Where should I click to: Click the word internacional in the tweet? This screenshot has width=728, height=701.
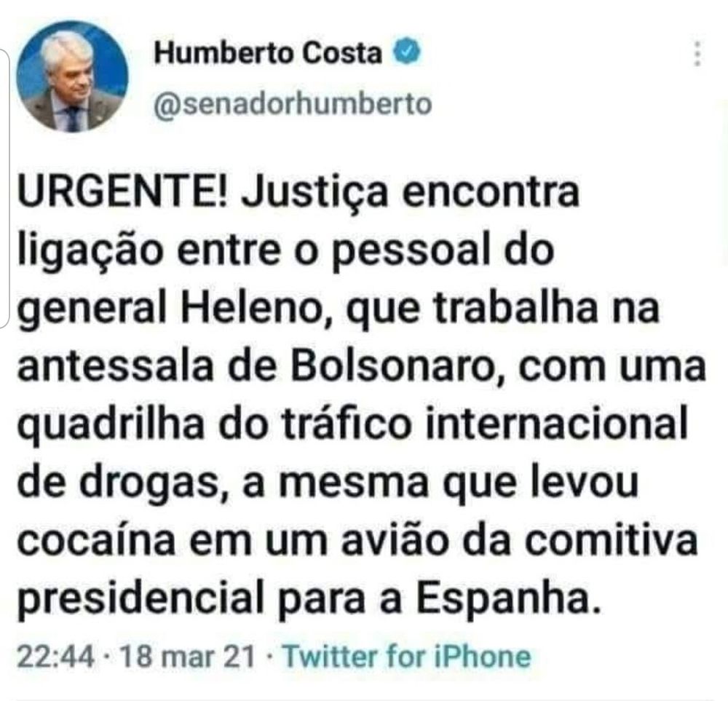557,424
